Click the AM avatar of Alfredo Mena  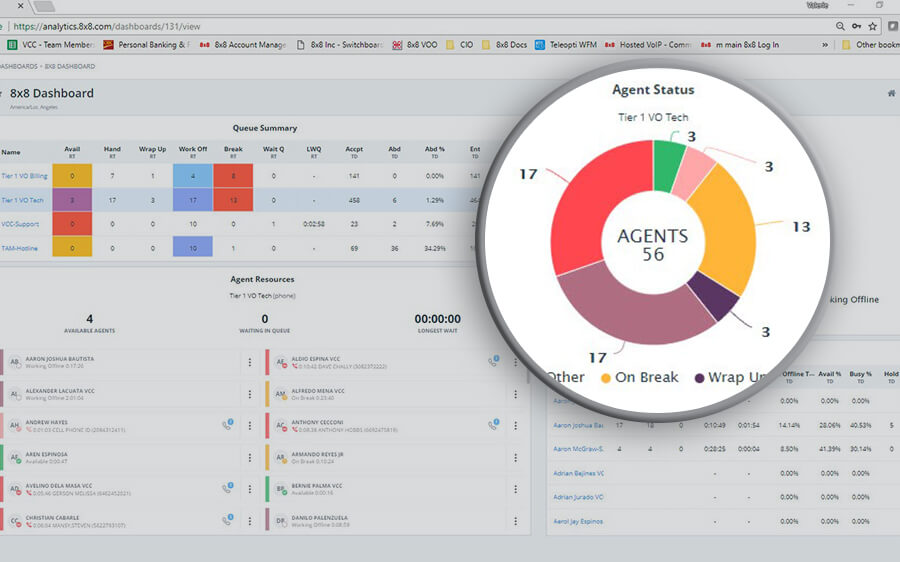click(x=281, y=394)
